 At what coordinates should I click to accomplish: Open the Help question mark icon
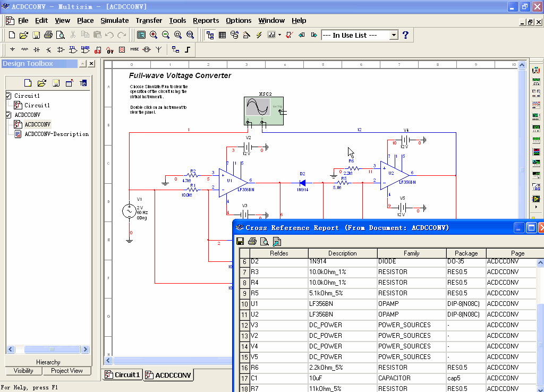click(405, 35)
